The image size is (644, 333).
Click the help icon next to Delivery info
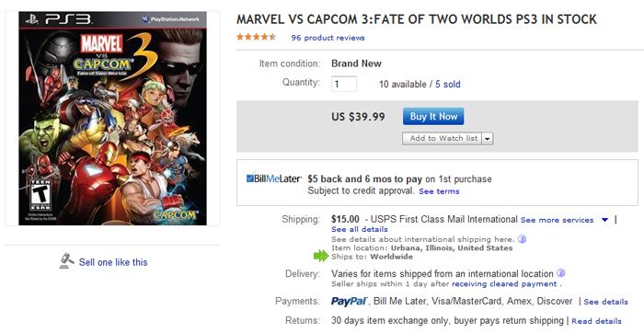[x=560, y=273]
